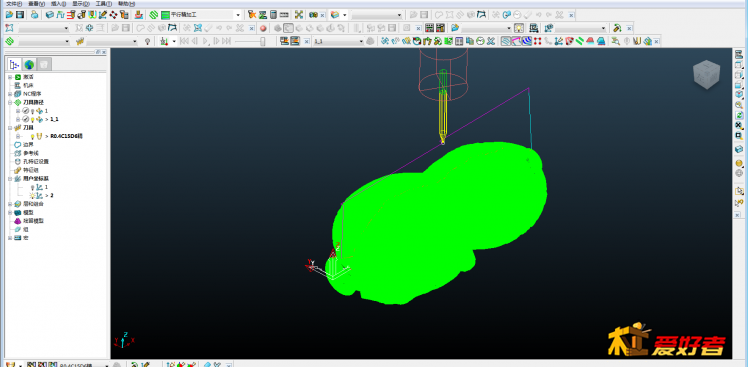
Task: Click the blue dome model icon
Action: point(601,42)
